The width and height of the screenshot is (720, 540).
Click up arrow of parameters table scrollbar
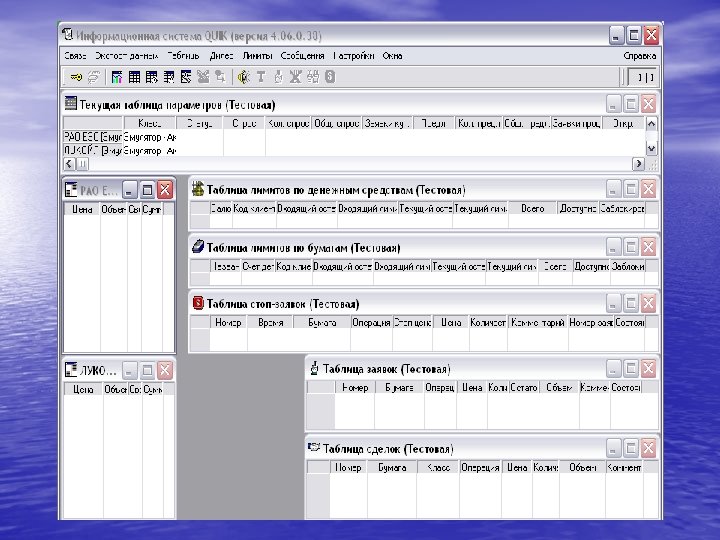[x=651, y=124]
